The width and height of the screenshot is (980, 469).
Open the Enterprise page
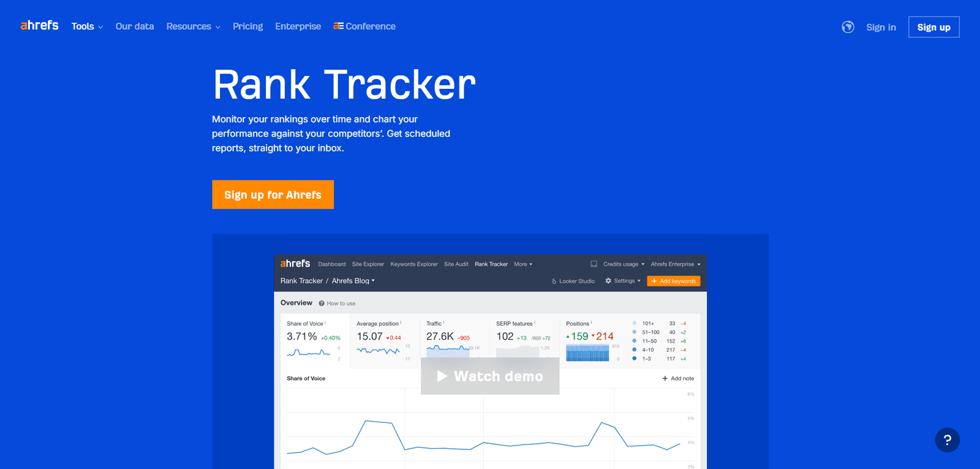pyautogui.click(x=298, y=26)
